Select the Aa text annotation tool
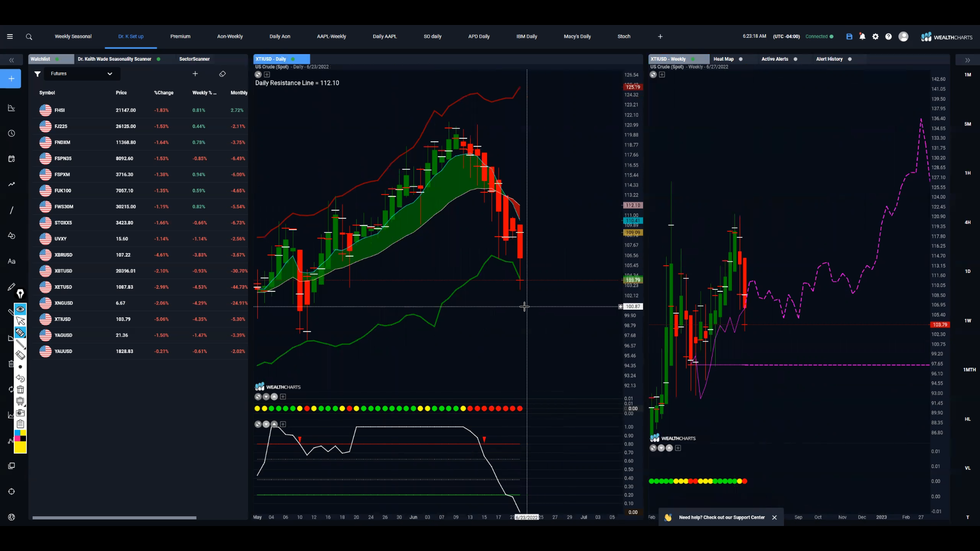Viewport: 980px width, 551px height. tap(11, 261)
